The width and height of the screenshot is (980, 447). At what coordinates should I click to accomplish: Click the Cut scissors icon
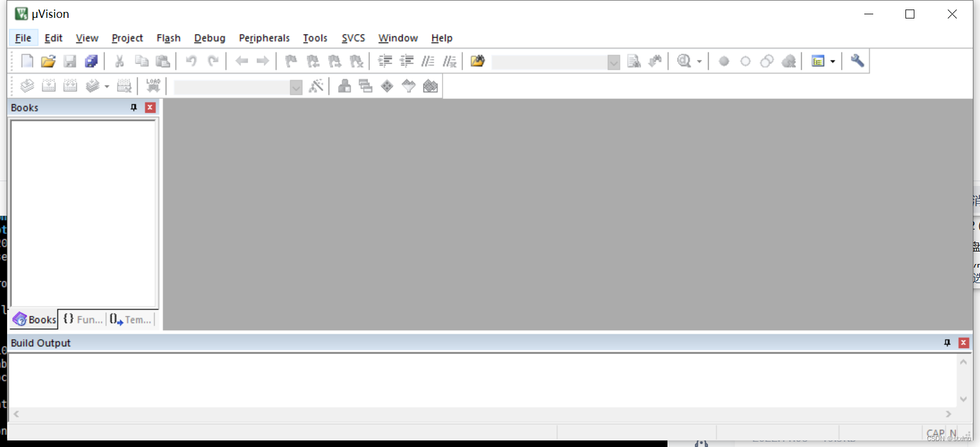[x=120, y=61]
